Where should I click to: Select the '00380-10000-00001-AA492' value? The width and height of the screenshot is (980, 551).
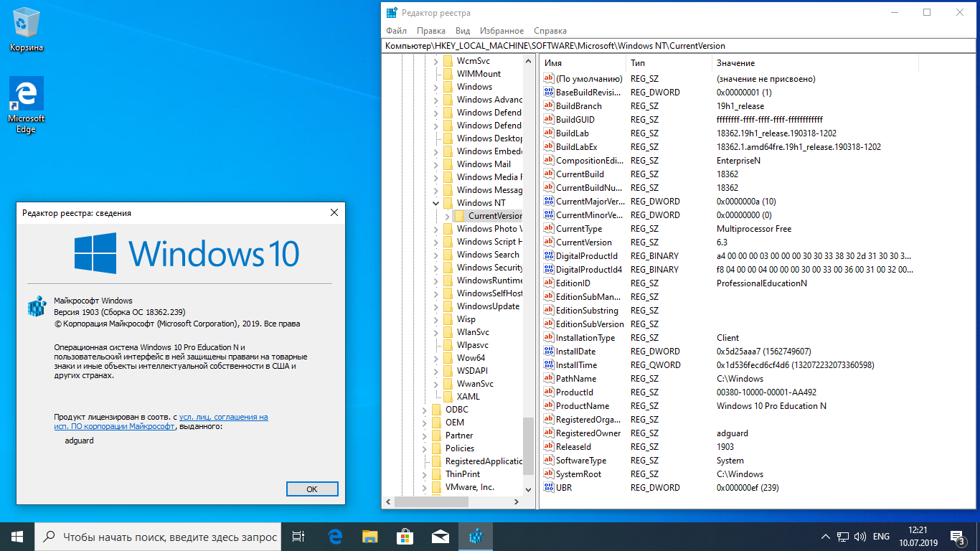click(x=766, y=392)
